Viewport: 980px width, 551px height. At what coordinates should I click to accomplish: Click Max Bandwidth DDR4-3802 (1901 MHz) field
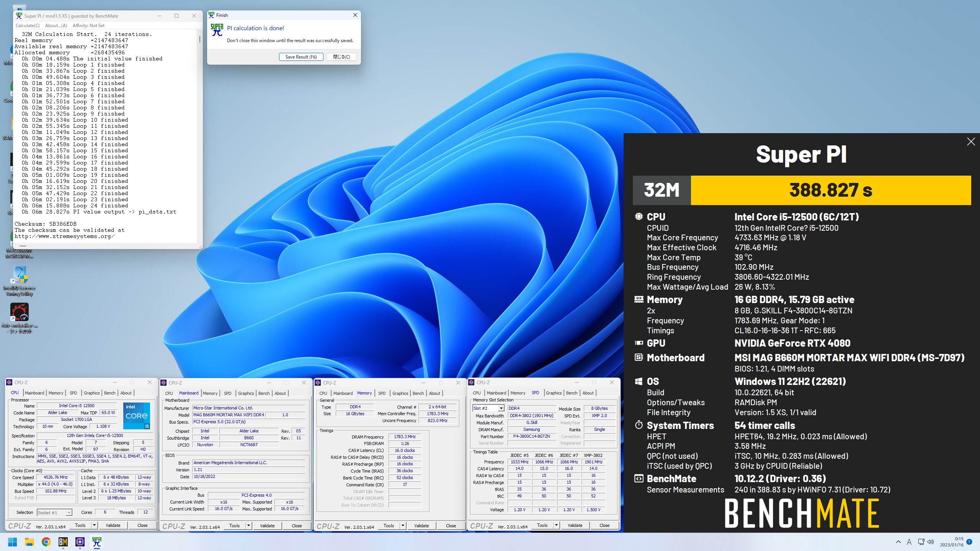[x=531, y=416]
